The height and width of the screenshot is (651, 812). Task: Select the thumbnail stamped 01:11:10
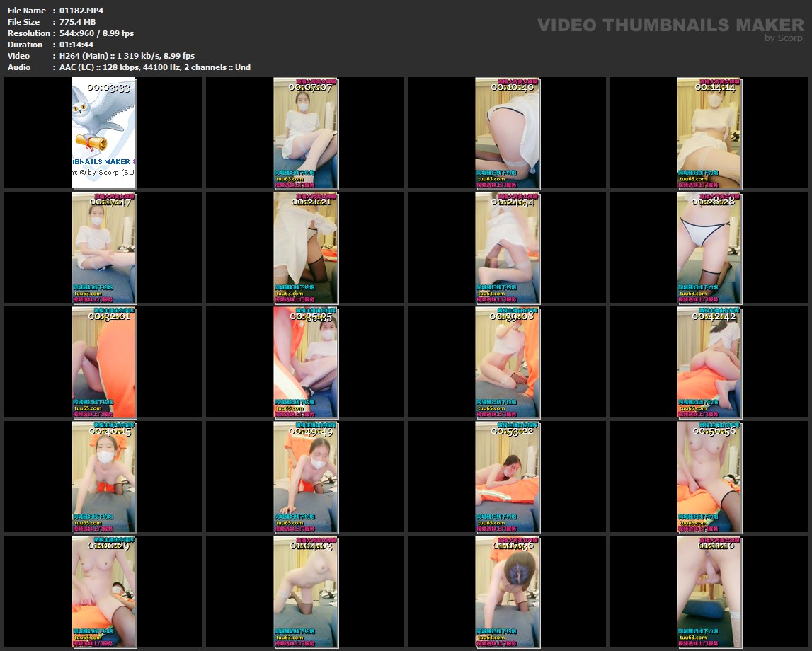(709, 592)
